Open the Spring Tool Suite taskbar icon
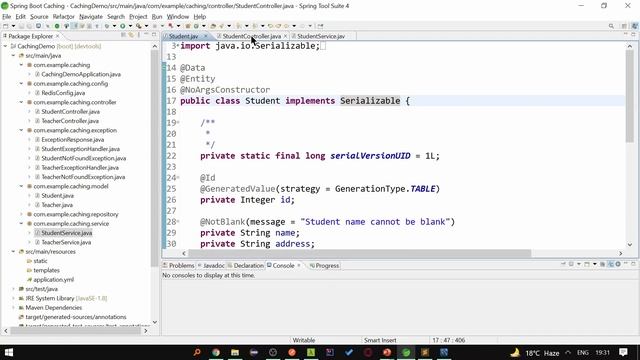Viewport: 640px width, 360px height. coord(406,352)
